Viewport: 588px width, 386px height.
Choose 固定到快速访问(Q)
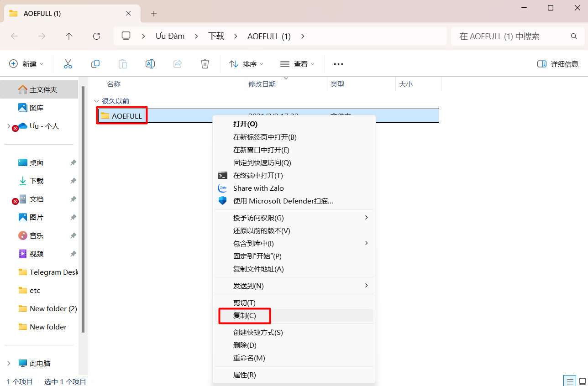(294, 162)
